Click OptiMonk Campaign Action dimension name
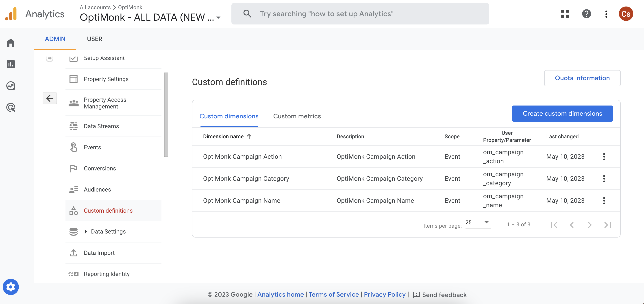Screen dimensions: 644x304 click(x=242, y=157)
